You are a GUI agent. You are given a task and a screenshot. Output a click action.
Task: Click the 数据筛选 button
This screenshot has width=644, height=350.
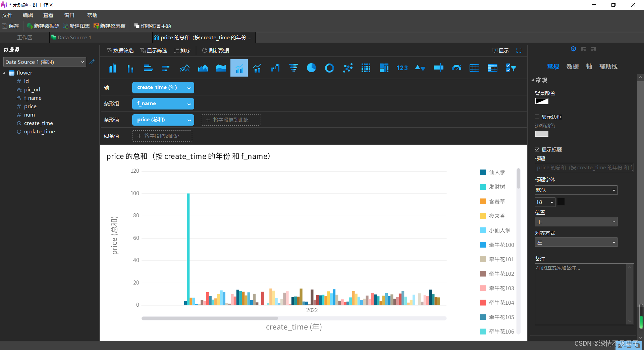point(120,50)
